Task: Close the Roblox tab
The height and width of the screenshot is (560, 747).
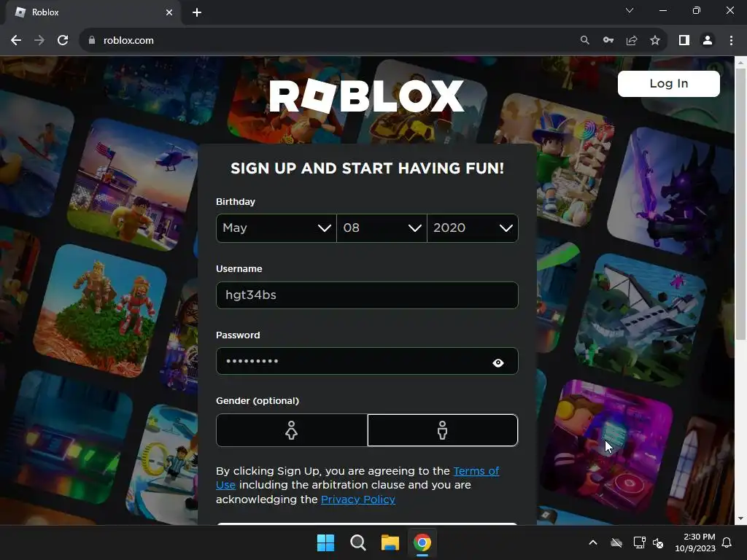Action: point(169,12)
